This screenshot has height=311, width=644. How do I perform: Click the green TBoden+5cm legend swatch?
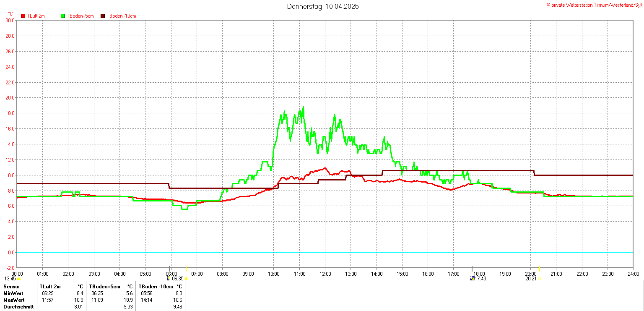[x=63, y=16]
